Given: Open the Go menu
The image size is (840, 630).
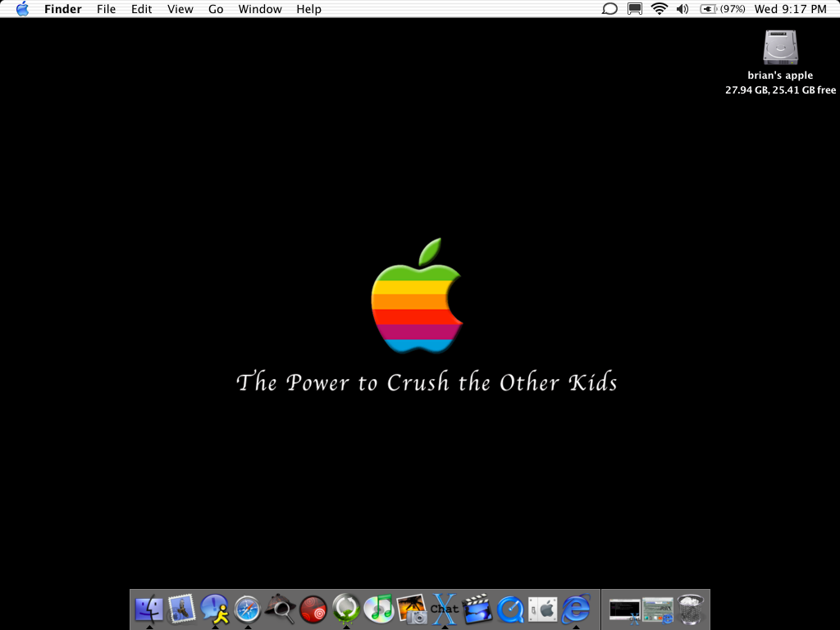Looking at the screenshot, I should (x=216, y=9).
